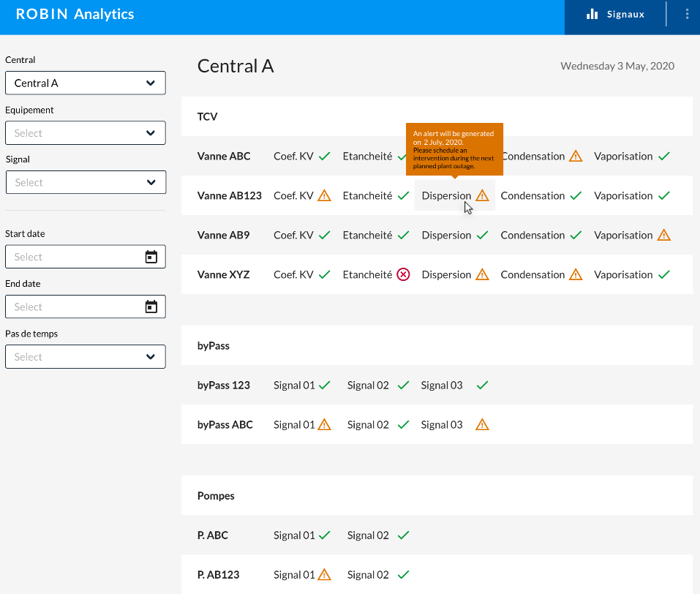700x594 pixels.
Task: Click P. ABC Signal 02 check icon
Action: [x=404, y=535]
